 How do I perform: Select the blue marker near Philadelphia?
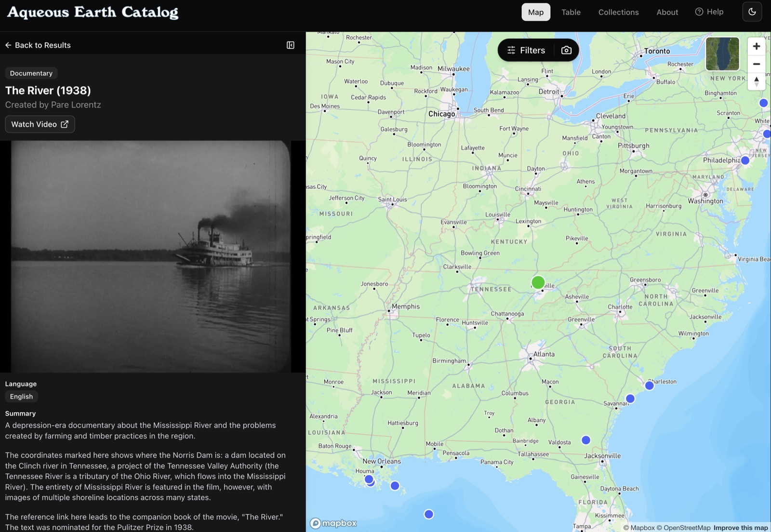(745, 160)
